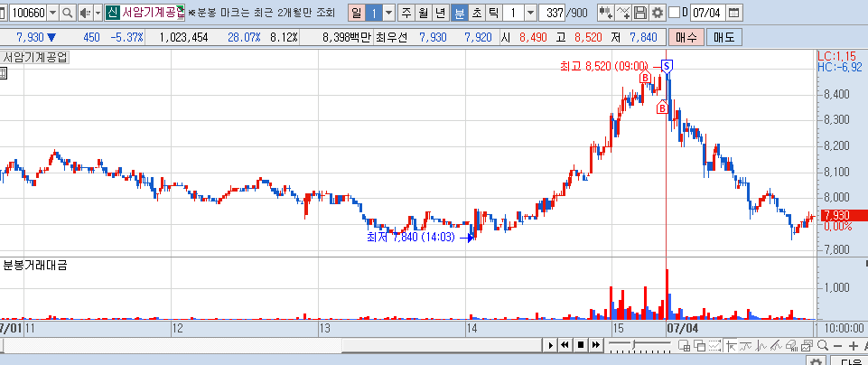This screenshot has width=868, height=365.
Task: Click the play button in chart replay controls
Action: [x=550, y=346]
